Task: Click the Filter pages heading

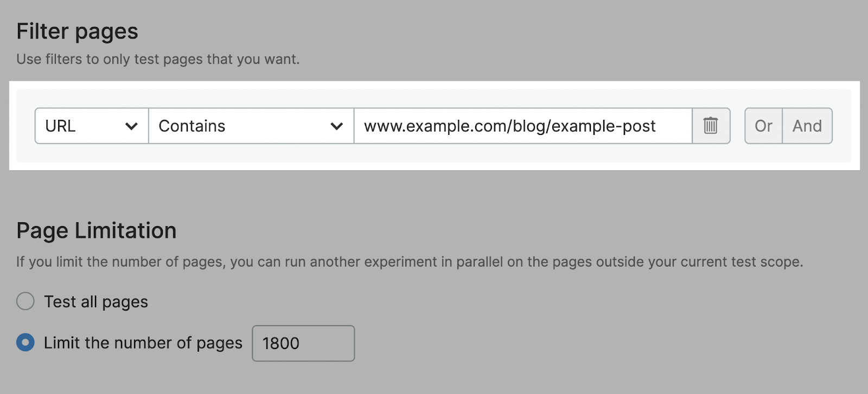Action: point(78,31)
